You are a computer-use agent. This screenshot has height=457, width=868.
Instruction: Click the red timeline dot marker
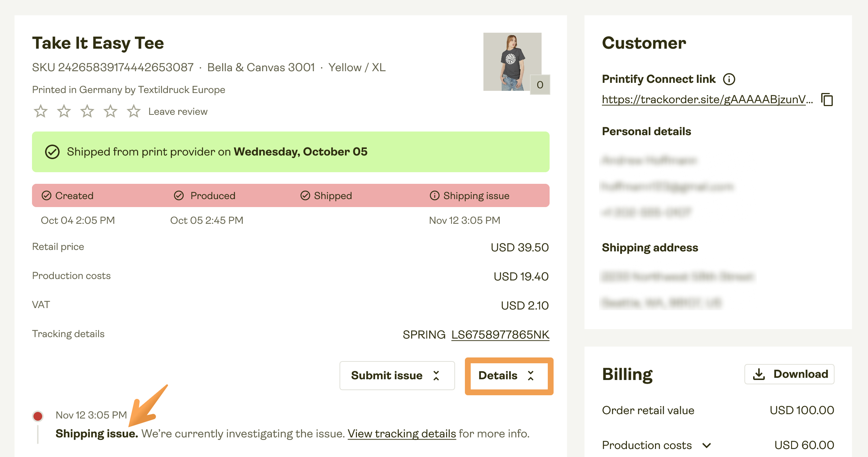point(38,416)
